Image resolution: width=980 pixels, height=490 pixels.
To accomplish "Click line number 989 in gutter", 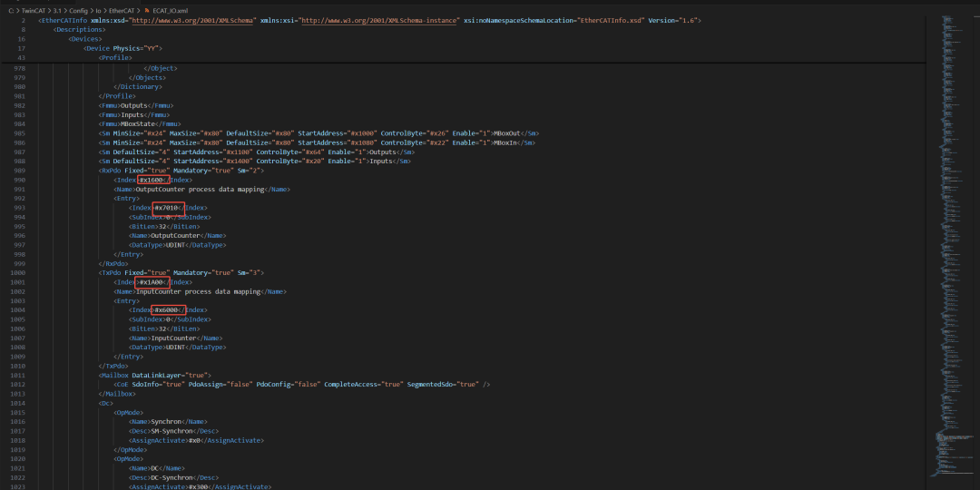I will click(x=19, y=171).
